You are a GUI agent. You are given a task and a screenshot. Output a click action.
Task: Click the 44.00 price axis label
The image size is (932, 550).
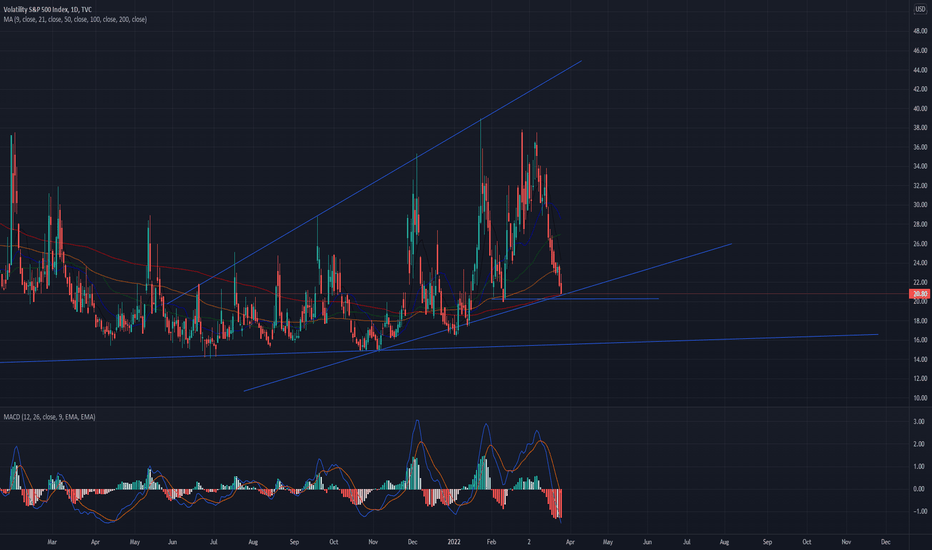tap(920, 70)
